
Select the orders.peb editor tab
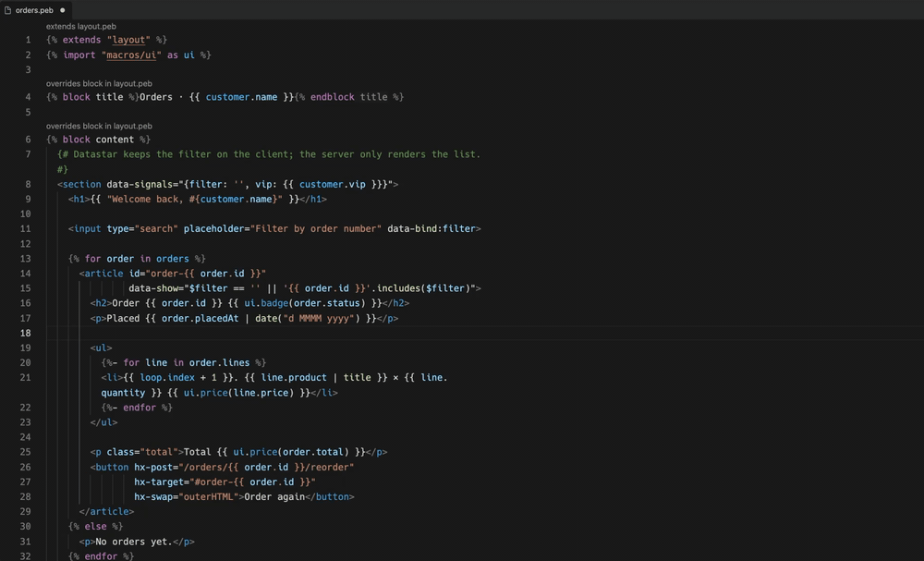35,10
